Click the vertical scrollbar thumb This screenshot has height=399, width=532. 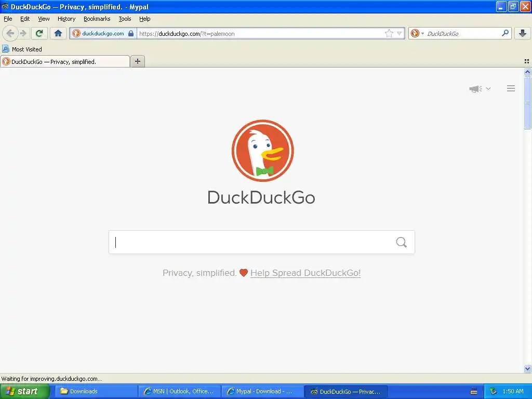point(527,102)
